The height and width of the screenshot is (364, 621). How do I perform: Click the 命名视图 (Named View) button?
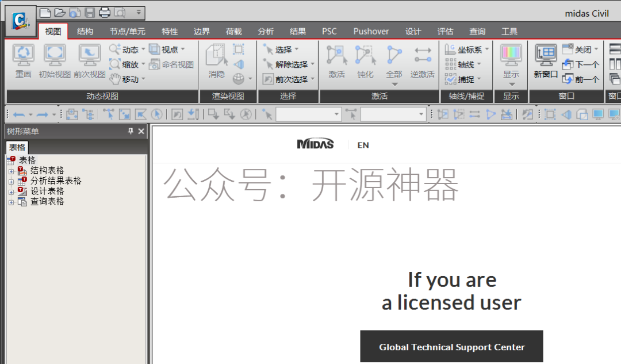tap(171, 64)
